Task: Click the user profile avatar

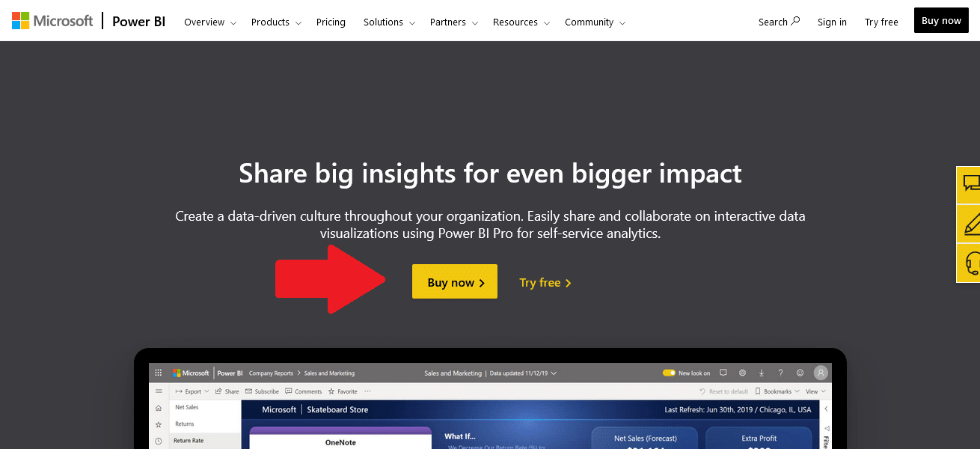Action: coord(821,373)
